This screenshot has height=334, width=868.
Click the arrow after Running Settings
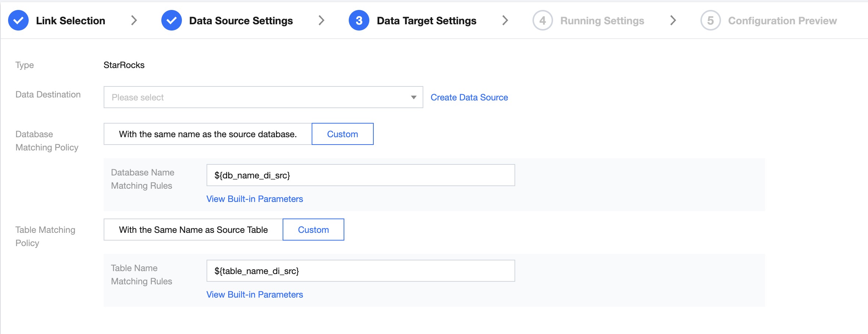point(673,21)
